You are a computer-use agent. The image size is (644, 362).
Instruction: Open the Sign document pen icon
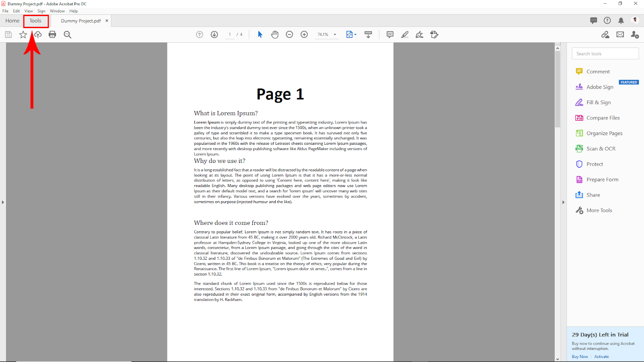[x=419, y=35]
